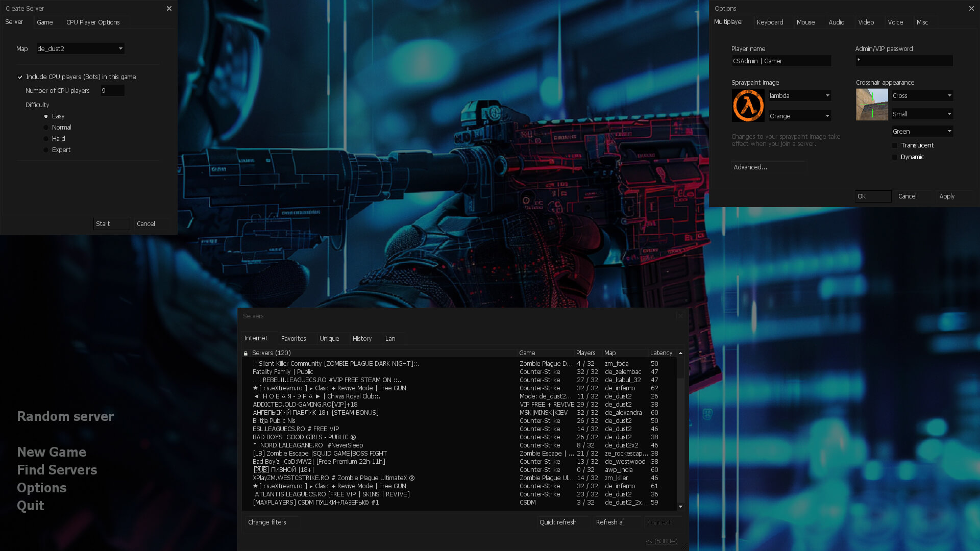Image resolution: width=980 pixels, height=551 pixels.
Task: Sort servers by Map column header
Action: pos(625,353)
